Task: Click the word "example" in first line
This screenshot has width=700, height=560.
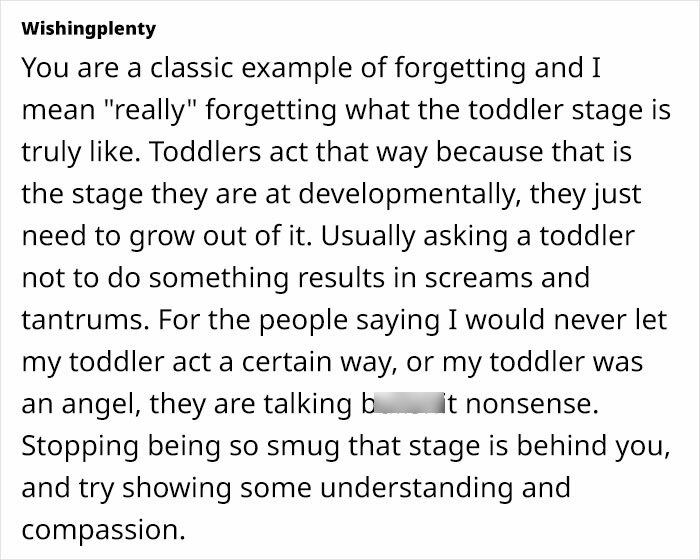Action: [x=297, y=69]
